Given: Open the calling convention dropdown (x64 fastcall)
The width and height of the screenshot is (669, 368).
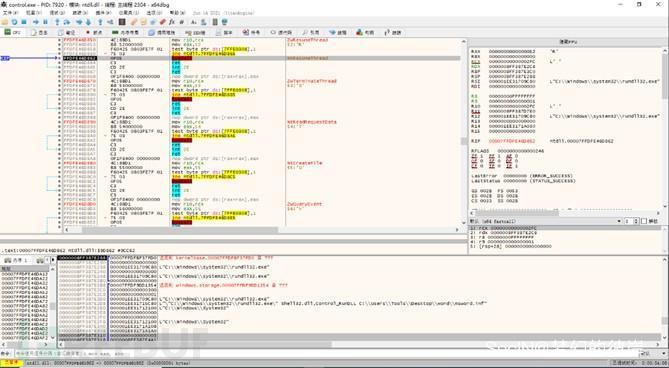Looking at the screenshot, I should pyautogui.click(x=545, y=221).
